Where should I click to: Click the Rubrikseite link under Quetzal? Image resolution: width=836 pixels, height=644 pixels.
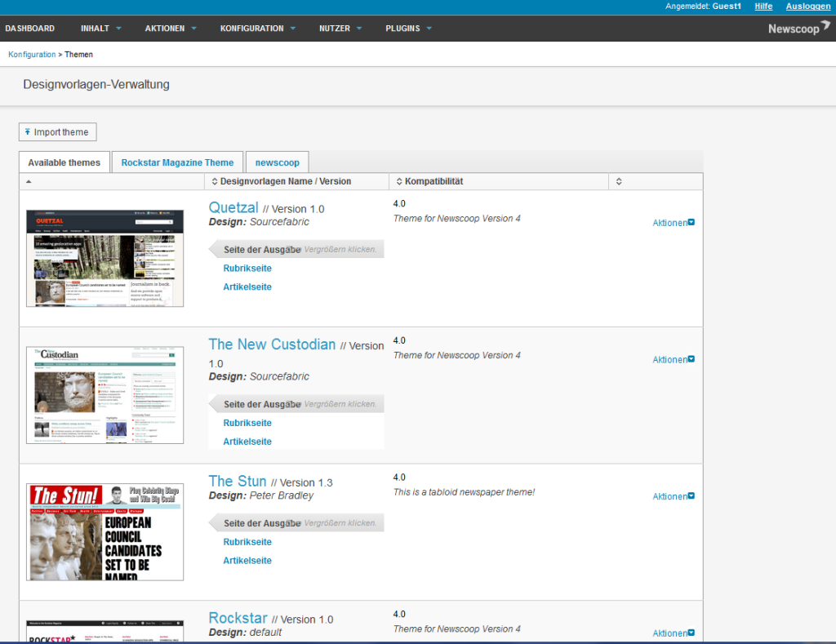click(247, 268)
